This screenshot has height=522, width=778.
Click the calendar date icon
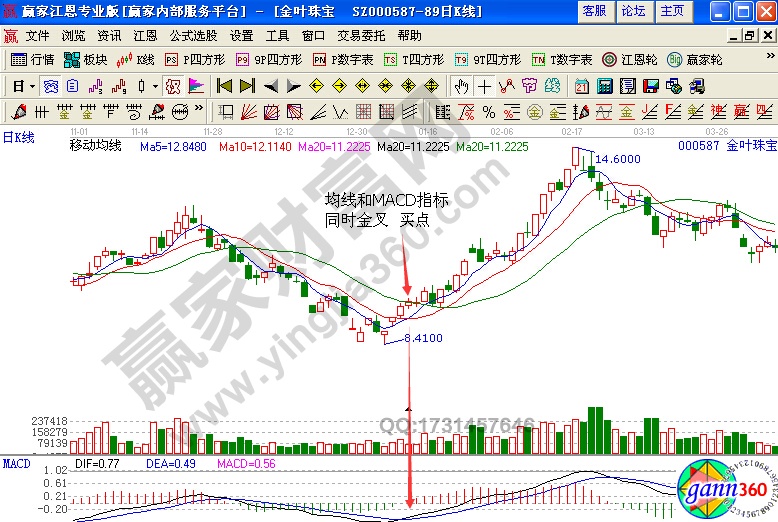tap(582, 85)
